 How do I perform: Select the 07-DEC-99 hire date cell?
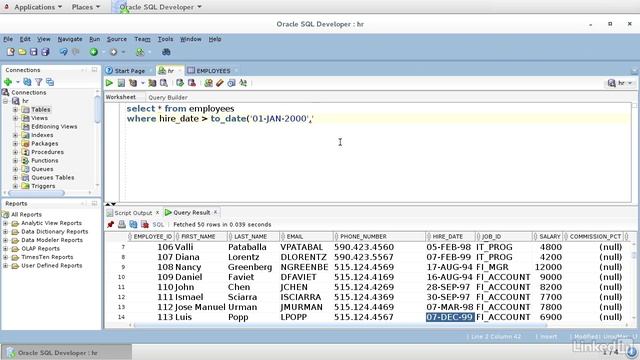(x=449, y=317)
